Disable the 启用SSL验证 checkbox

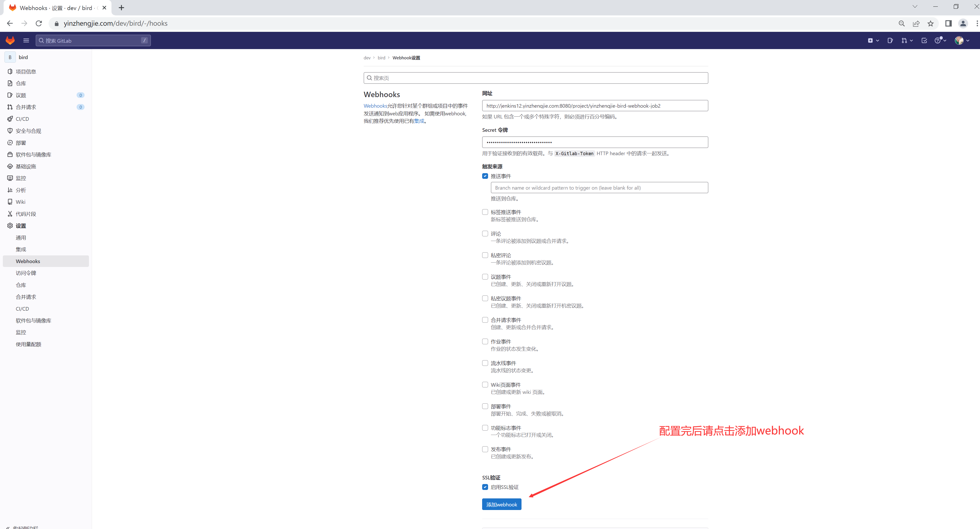pyautogui.click(x=485, y=487)
